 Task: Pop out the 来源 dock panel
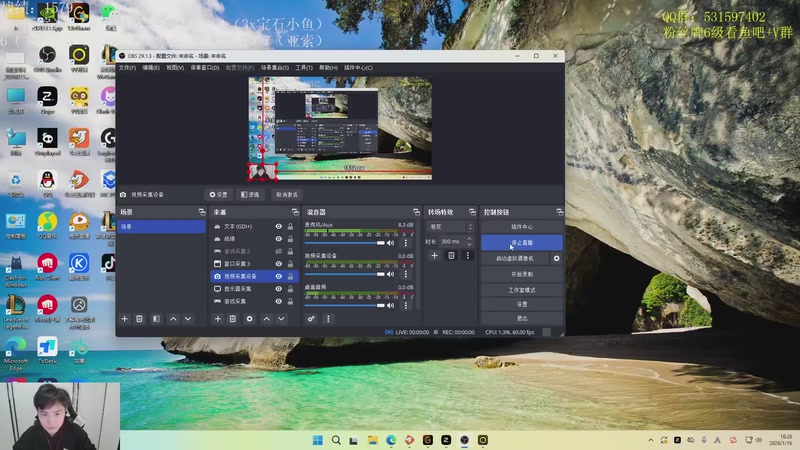[293, 212]
